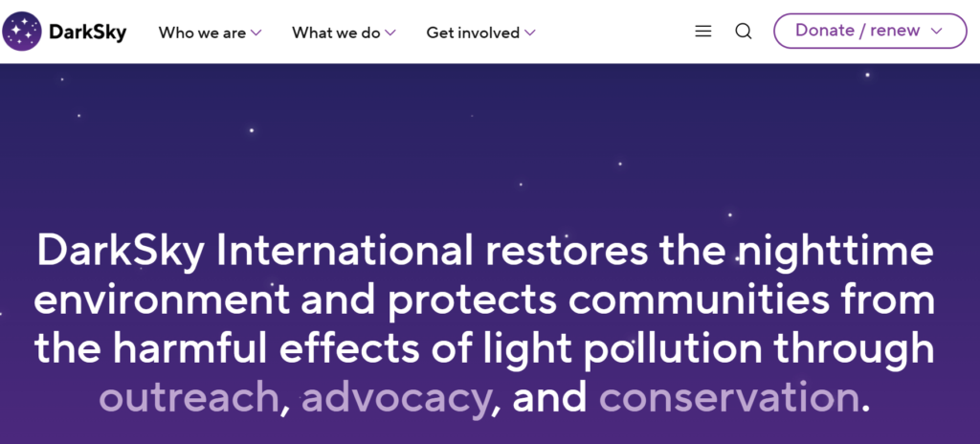This screenshot has height=444, width=980.
Task: Click the chevron icon beside Get involved
Action: [530, 33]
